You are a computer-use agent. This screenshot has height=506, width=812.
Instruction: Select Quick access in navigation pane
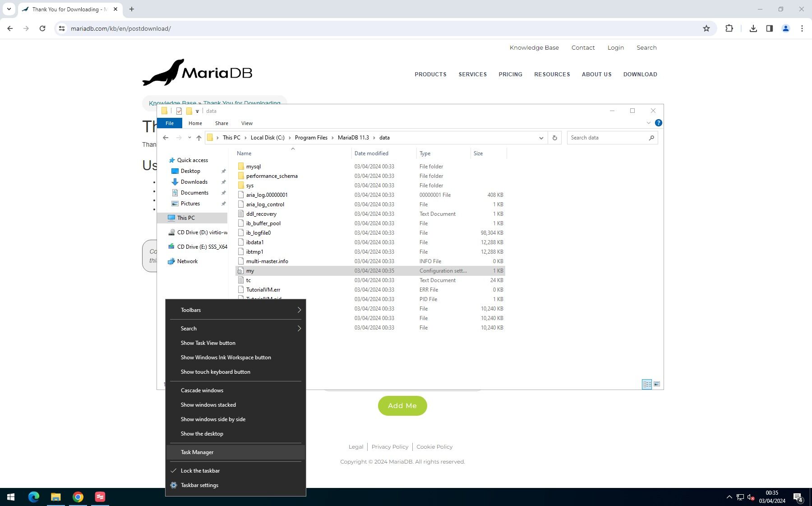(x=193, y=160)
